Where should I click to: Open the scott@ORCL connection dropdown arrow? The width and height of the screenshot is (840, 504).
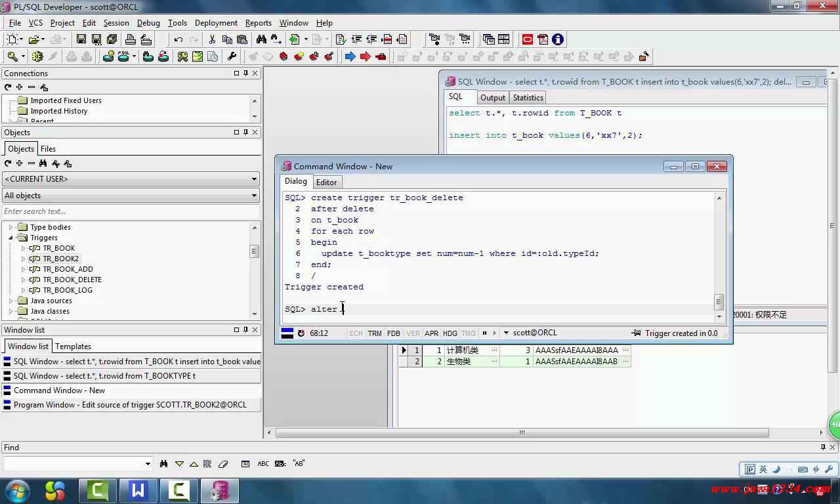[x=506, y=333]
